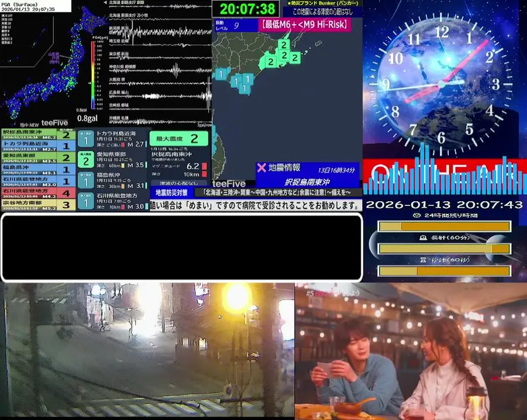Click the 24時間残り時間 progress bar
Image resolution: width=527 pixels, height=420 pixels.
coord(444,226)
